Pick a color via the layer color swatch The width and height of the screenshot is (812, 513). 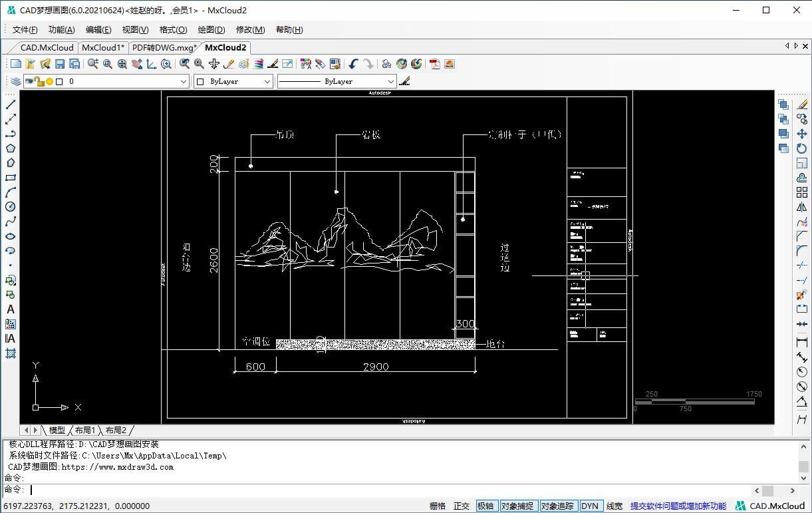coord(59,81)
